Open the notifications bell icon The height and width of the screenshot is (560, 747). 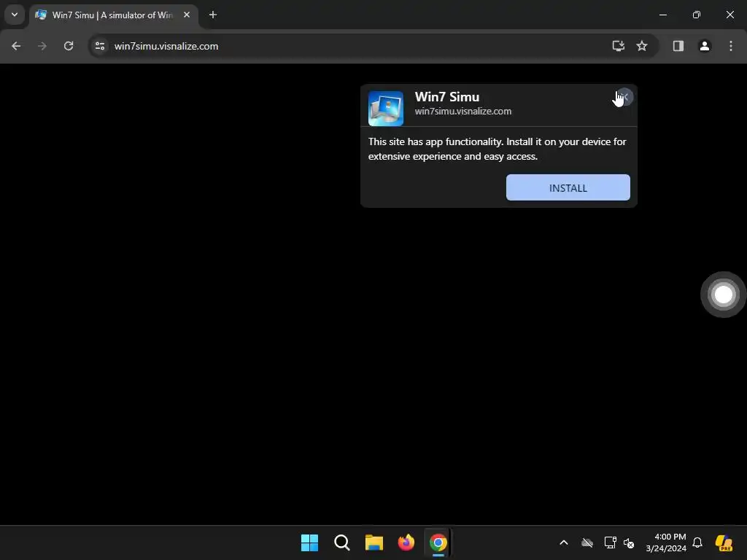click(x=697, y=542)
